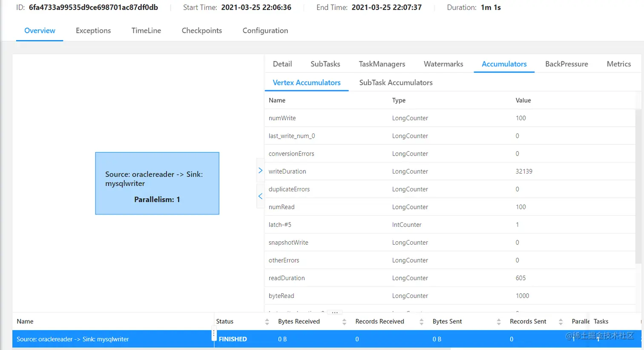Click the readDuration value 605
The image size is (644, 350).
(x=520, y=278)
